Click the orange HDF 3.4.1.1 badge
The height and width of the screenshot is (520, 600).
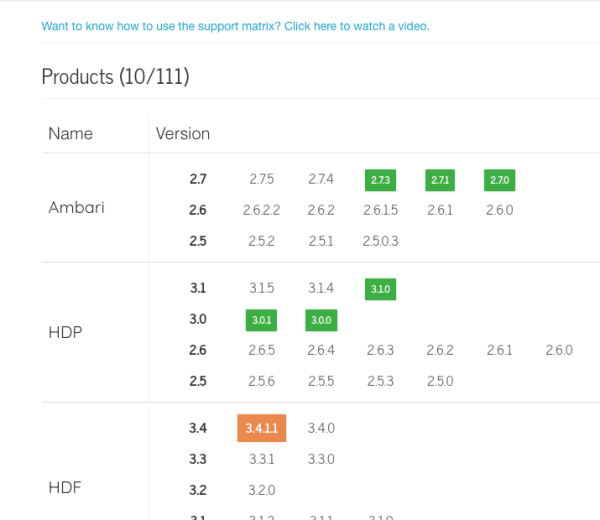[x=262, y=428]
